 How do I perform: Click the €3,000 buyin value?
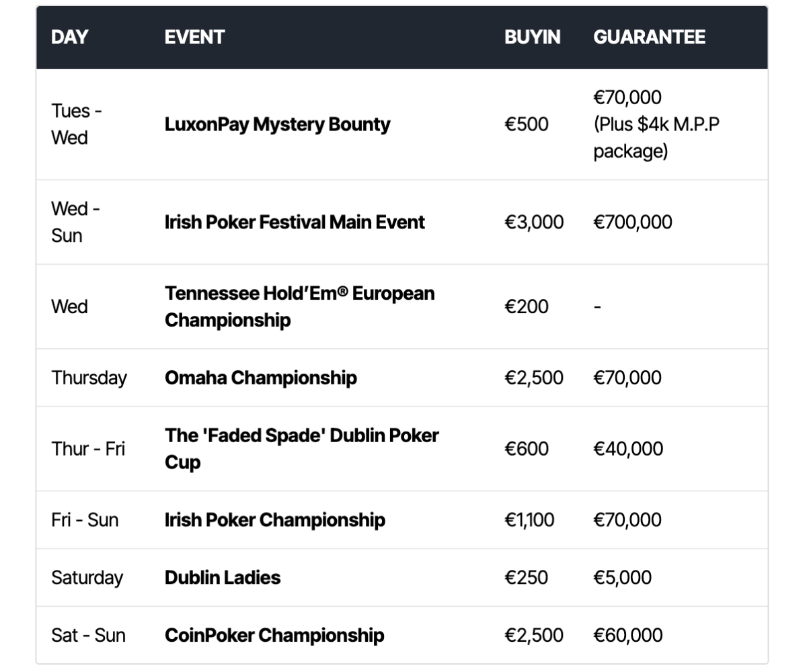click(x=534, y=222)
